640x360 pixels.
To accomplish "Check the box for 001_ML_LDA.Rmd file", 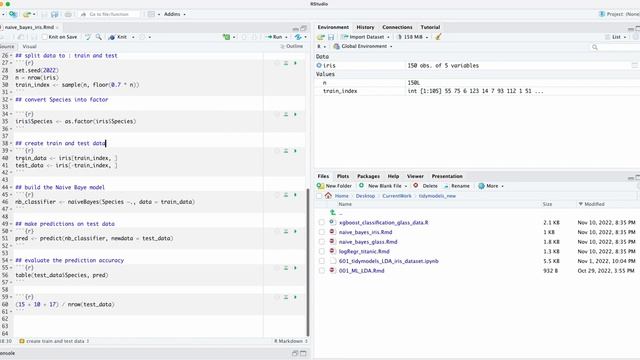I will pos(322,271).
